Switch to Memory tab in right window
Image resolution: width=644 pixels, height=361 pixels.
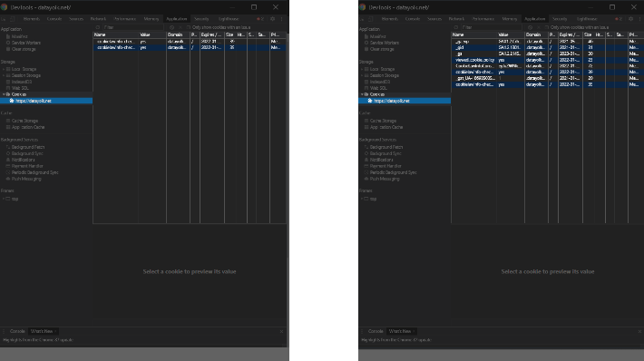click(x=509, y=19)
